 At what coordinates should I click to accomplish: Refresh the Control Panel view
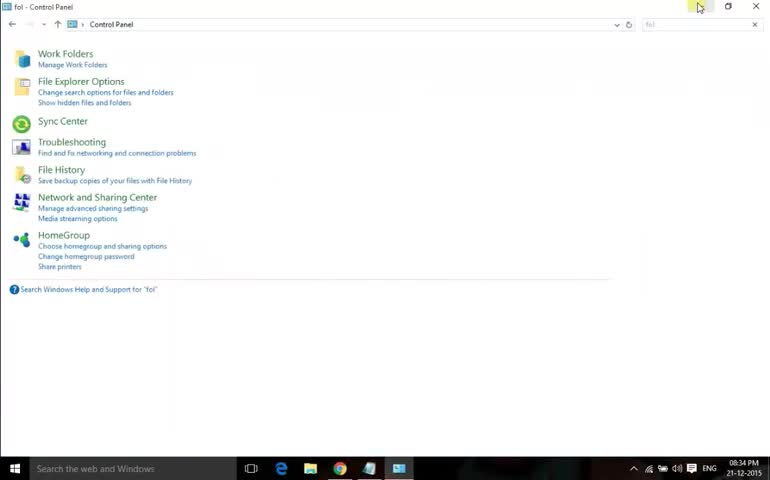(629, 25)
